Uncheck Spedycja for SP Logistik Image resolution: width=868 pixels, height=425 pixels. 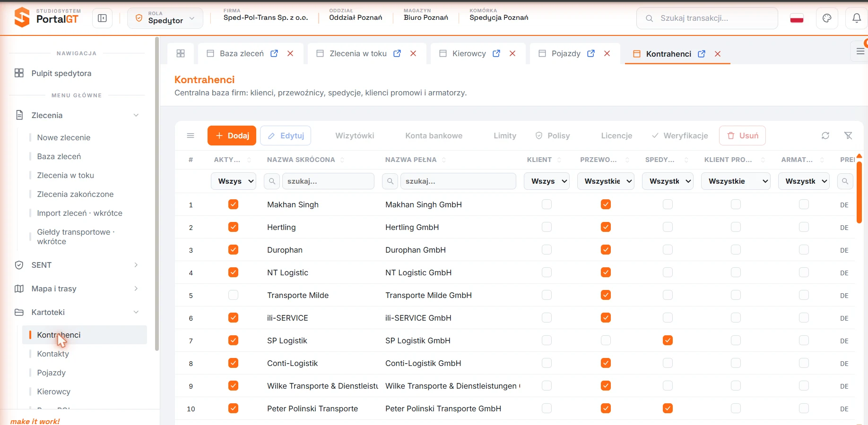(x=668, y=340)
